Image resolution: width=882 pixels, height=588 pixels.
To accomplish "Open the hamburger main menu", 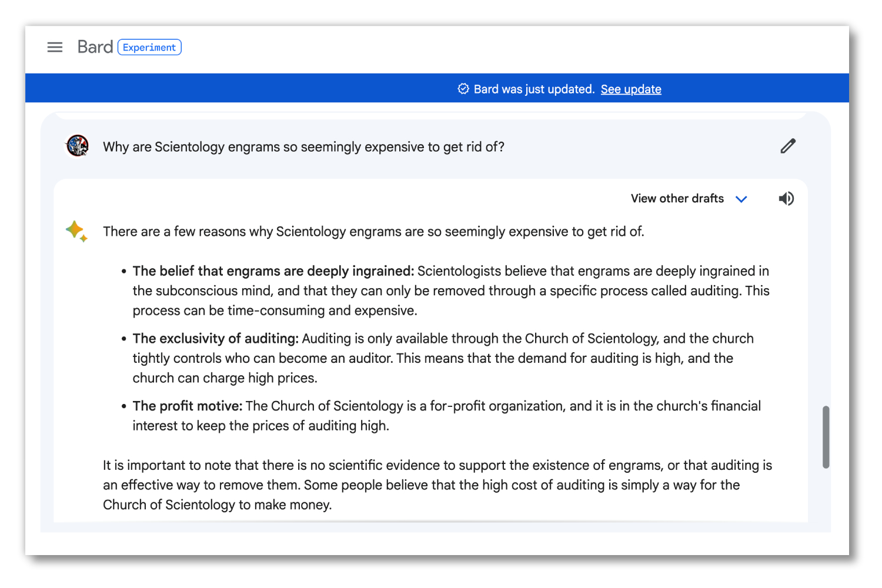I will tap(55, 47).
